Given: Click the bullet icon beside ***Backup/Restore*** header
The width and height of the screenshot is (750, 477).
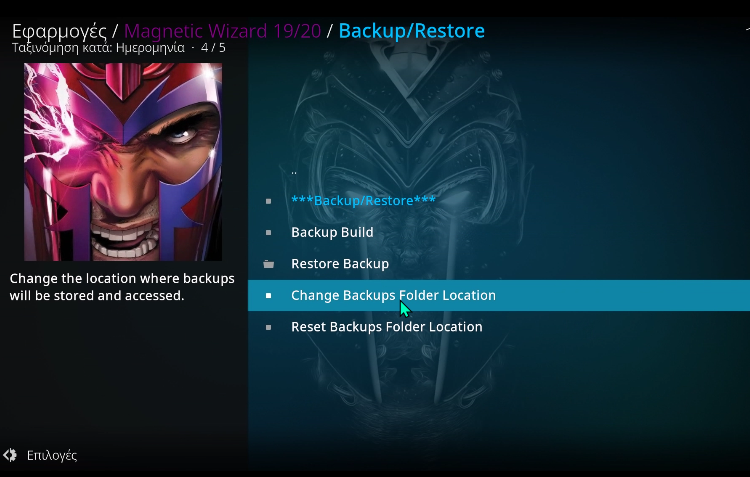Looking at the screenshot, I should coord(269,201).
